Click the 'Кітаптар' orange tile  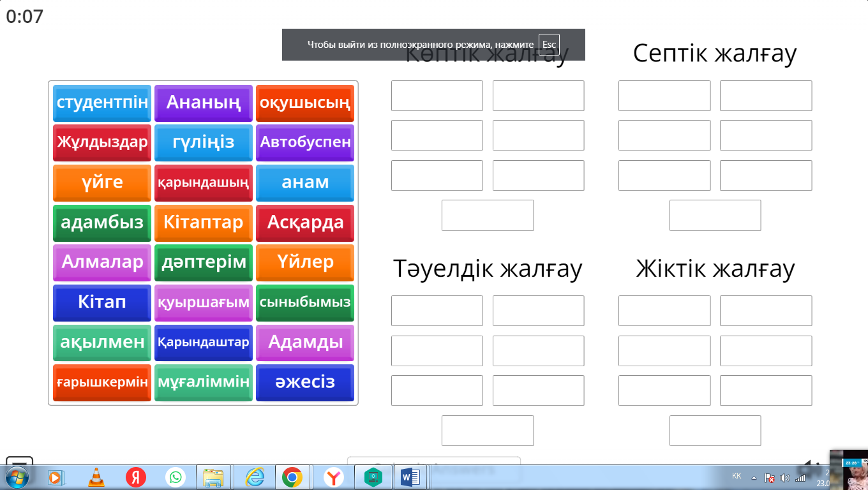point(204,223)
